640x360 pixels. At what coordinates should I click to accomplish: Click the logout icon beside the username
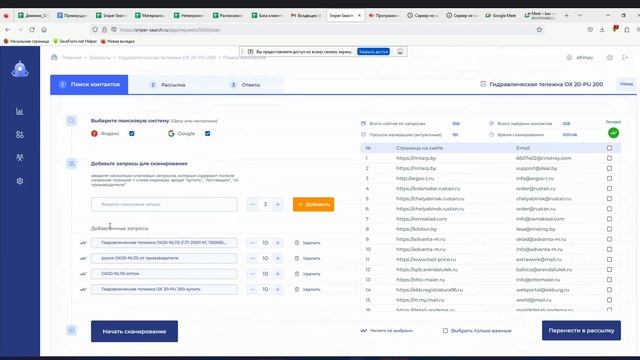coord(625,58)
